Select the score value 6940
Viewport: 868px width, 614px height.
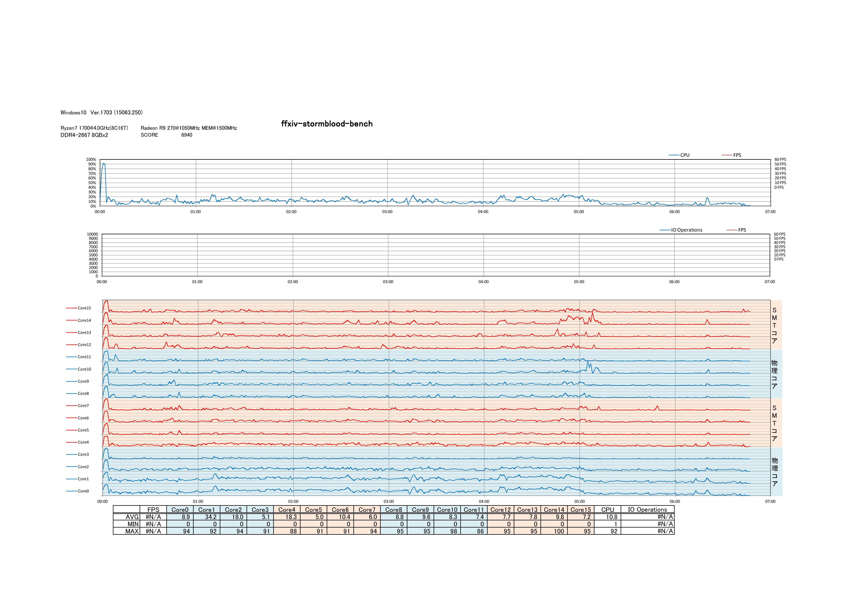(186, 135)
